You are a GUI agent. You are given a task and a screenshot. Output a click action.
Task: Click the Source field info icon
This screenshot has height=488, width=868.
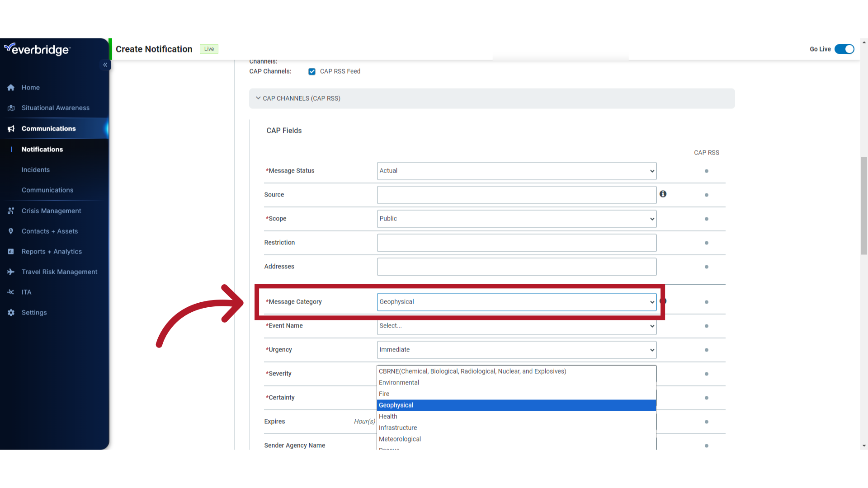pos(663,194)
